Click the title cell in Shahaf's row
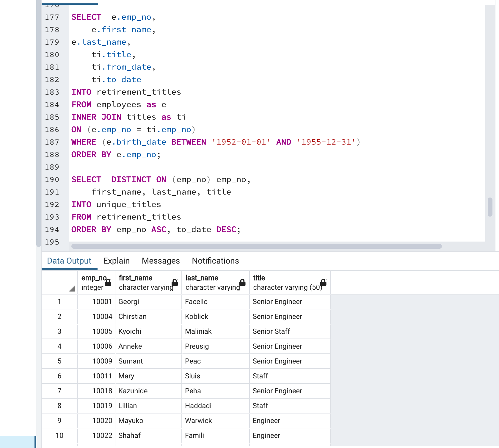This screenshot has width=499, height=448. tap(290, 436)
